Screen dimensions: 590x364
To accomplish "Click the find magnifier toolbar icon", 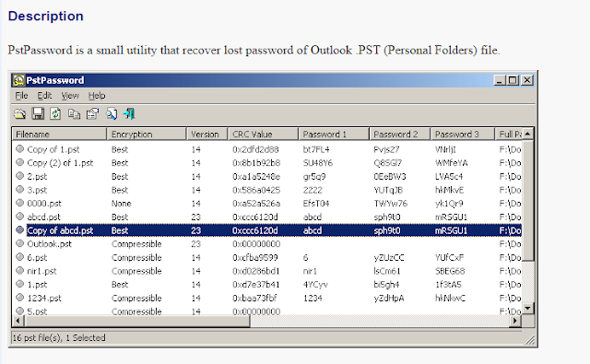I will coord(112,113).
